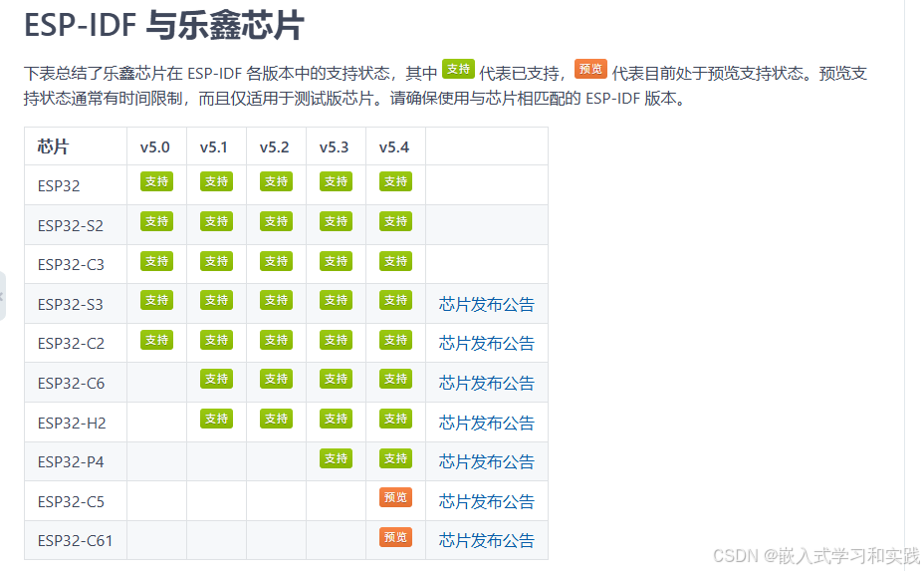Image resolution: width=924 pixels, height=571 pixels.
Task: Click the v5.2 column header
Action: (275, 147)
